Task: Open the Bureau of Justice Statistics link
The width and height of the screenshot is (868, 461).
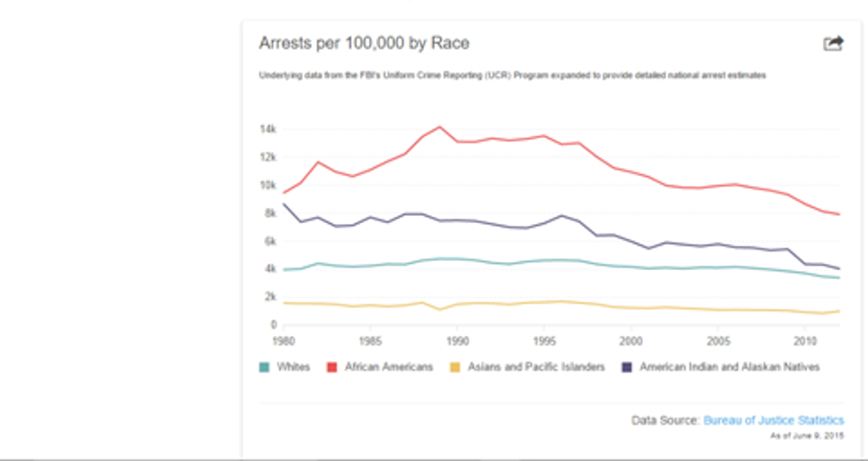Action: click(x=773, y=420)
